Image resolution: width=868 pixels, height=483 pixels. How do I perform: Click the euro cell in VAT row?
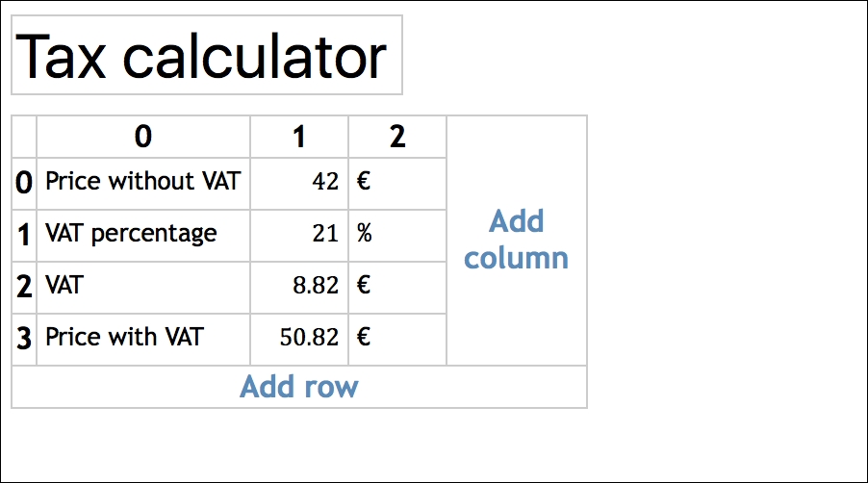397,287
